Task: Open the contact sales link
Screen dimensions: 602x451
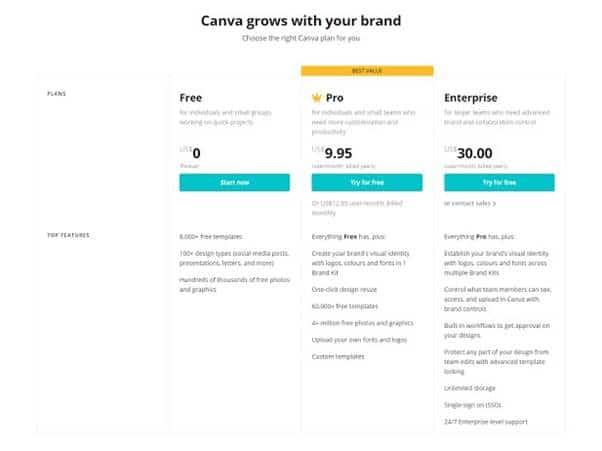Action: pyautogui.click(x=471, y=203)
